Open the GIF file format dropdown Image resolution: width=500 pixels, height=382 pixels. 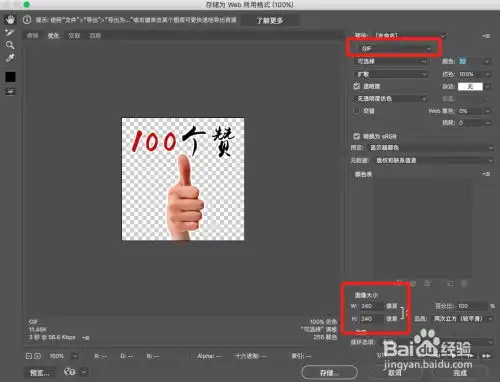click(395, 49)
